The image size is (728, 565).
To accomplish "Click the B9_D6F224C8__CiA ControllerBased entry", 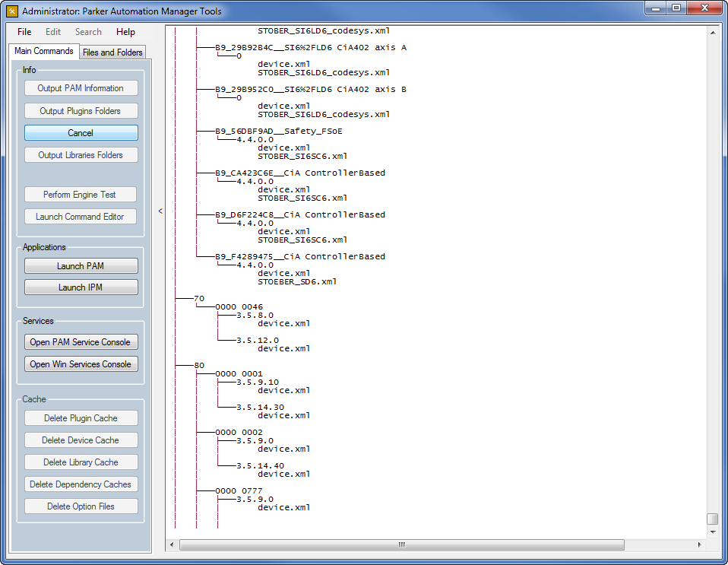I will click(300, 214).
